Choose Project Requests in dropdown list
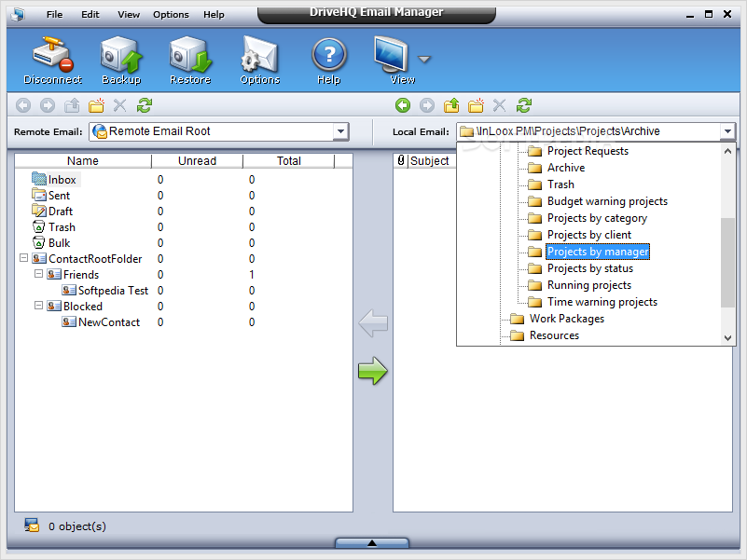Image resolution: width=747 pixels, height=560 pixels. click(x=588, y=151)
